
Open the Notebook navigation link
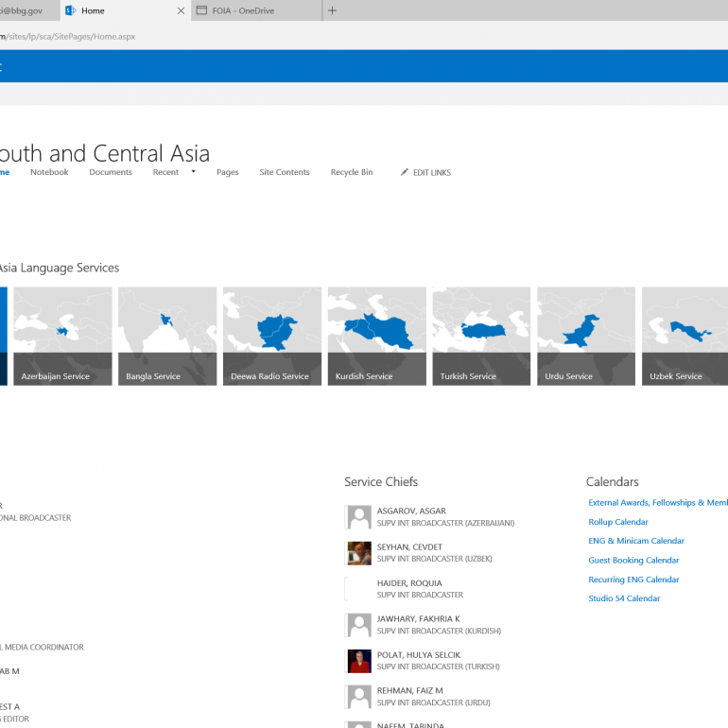click(x=49, y=172)
